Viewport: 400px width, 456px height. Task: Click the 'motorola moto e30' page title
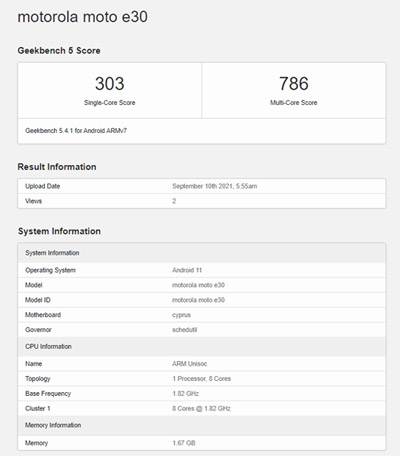(x=82, y=17)
